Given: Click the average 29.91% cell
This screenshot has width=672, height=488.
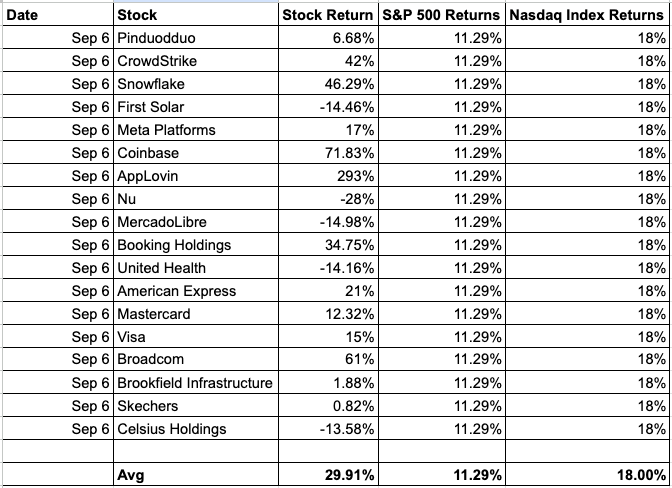Looking at the screenshot, I should (x=328, y=474).
